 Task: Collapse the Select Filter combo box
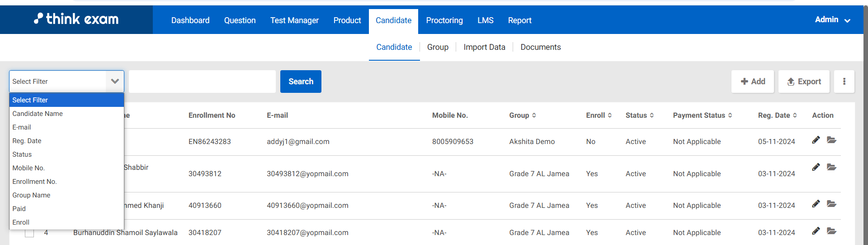(x=114, y=82)
